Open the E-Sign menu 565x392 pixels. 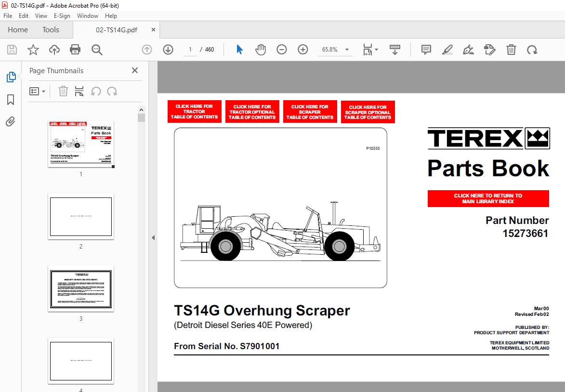pos(62,16)
